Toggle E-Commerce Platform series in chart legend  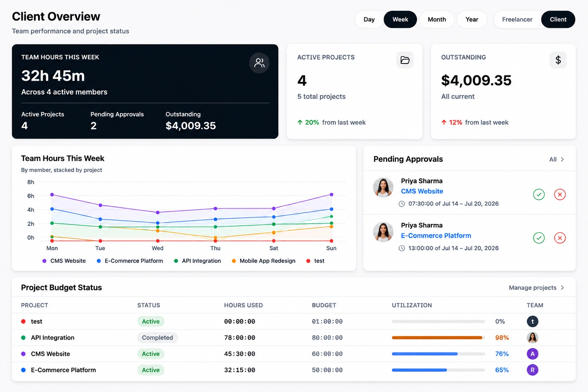click(x=130, y=261)
